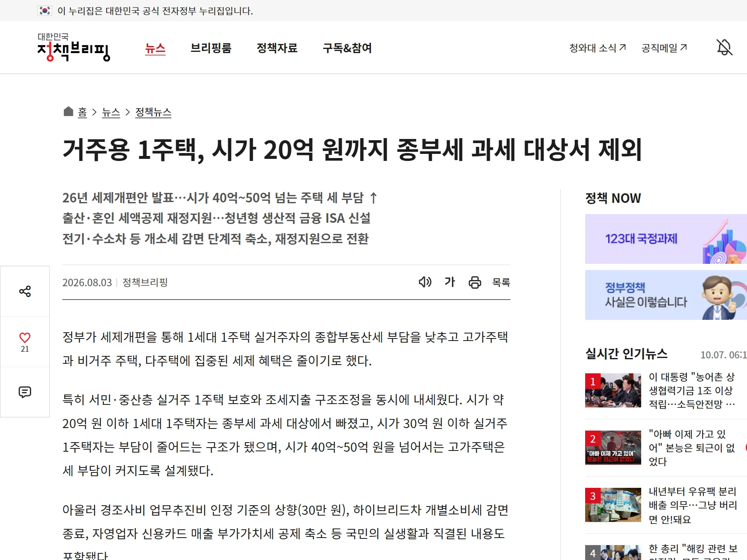The height and width of the screenshot is (560, 747).
Task: Read '이 대통령 농어촌 상생협력기금' headline
Action: [x=692, y=390]
